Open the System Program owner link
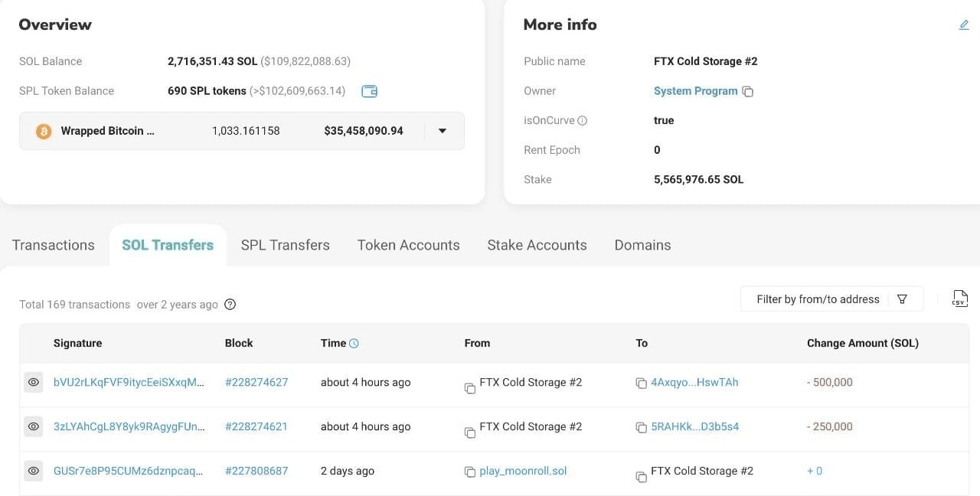The image size is (980, 496). tap(695, 91)
